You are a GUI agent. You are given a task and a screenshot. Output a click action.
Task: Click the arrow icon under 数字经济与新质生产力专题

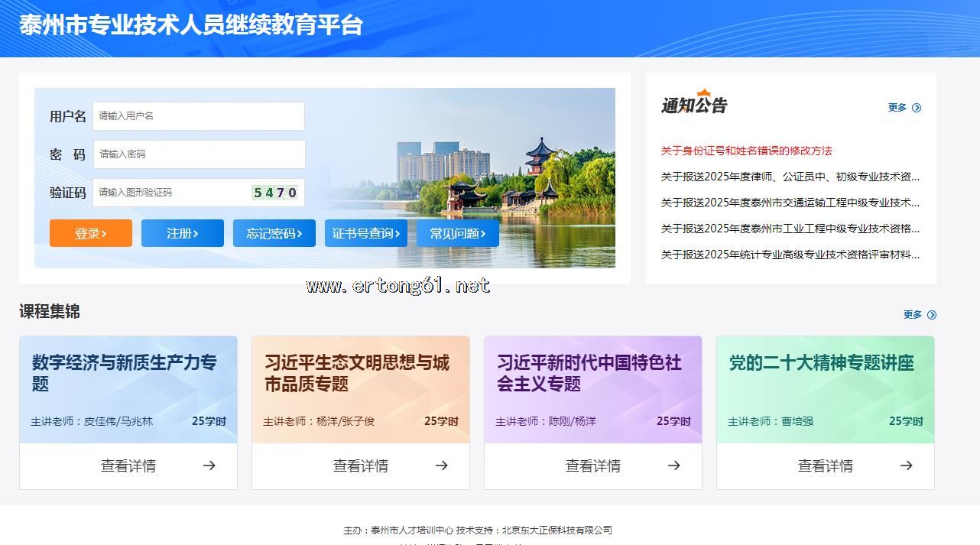[209, 466]
